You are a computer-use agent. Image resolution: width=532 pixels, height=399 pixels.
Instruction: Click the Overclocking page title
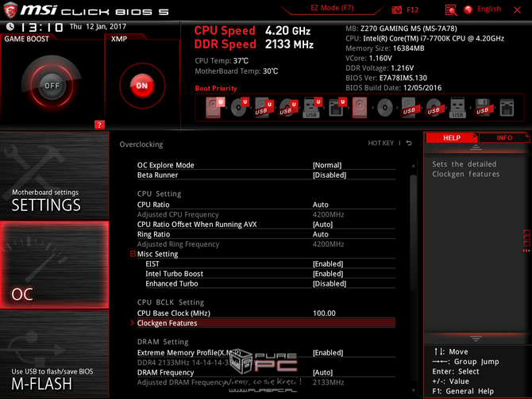(141, 144)
